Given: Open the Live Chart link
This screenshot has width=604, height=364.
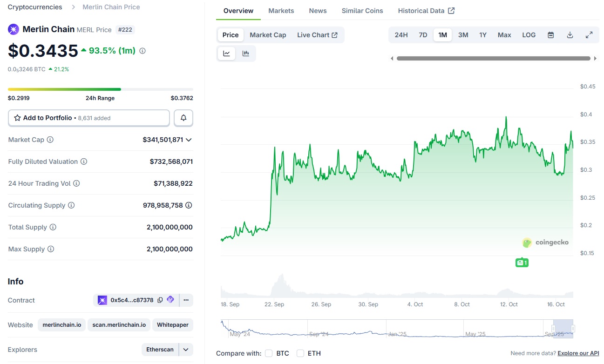Looking at the screenshot, I should [x=317, y=35].
